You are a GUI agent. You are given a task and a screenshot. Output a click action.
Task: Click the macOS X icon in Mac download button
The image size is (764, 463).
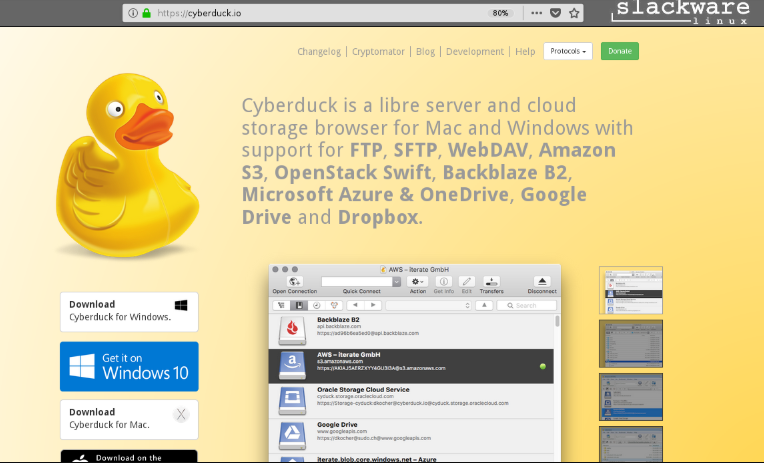coord(181,414)
